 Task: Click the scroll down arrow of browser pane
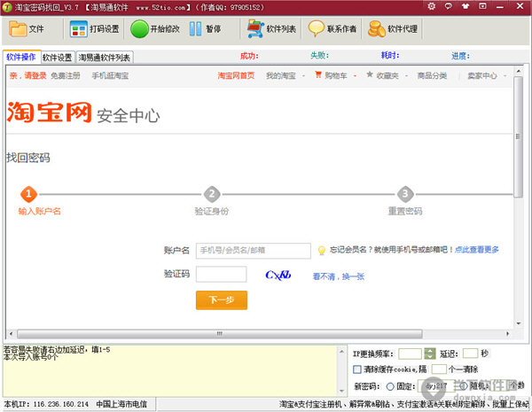point(518,323)
